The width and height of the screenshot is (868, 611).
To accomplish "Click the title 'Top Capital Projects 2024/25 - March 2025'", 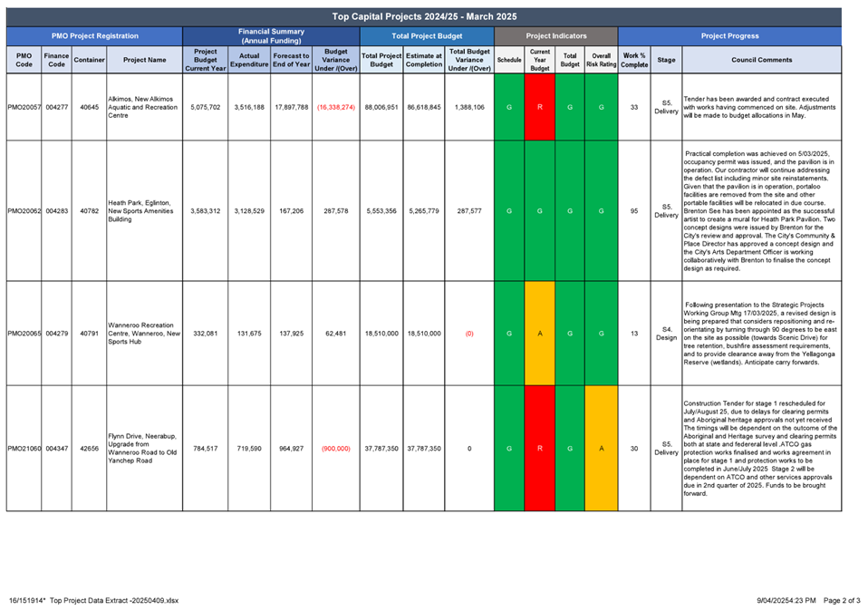I will point(424,16).
